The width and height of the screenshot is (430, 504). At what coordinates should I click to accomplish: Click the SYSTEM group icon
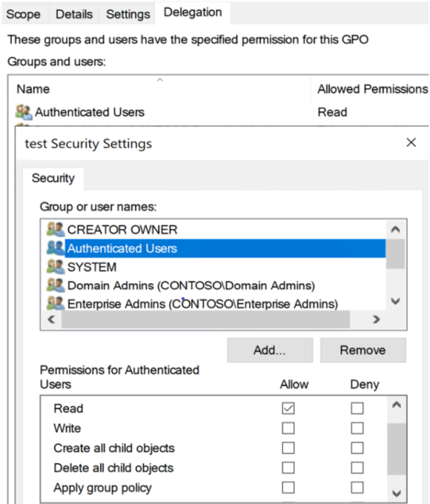[56, 266]
